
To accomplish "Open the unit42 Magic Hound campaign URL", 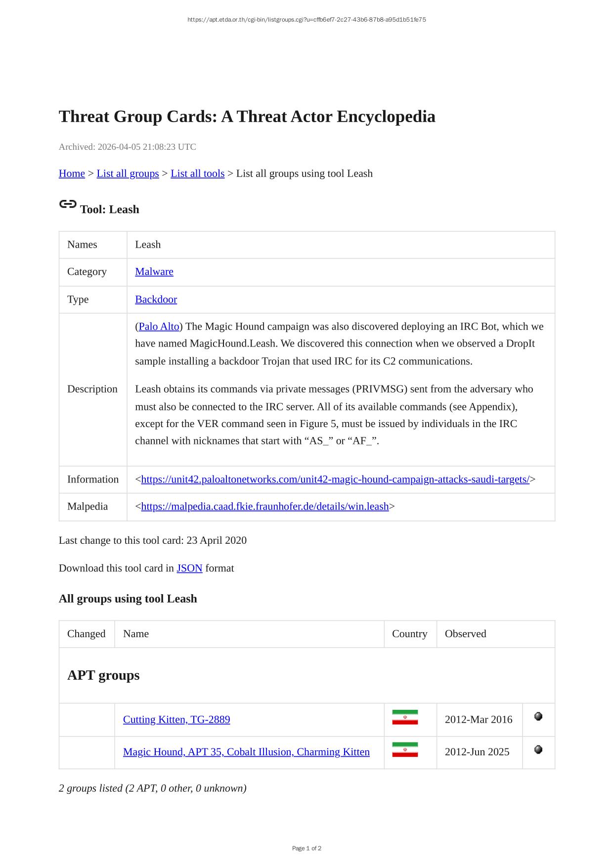I will click(335, 479).
